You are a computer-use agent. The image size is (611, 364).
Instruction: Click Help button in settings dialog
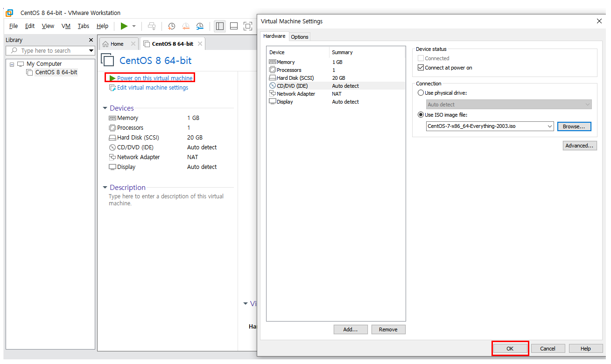point(586,349)
